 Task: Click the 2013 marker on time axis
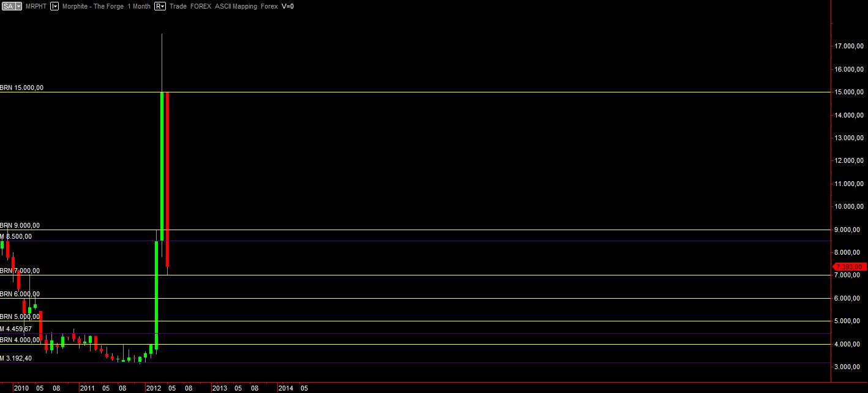pyautogui.click(x=219, y=388)
